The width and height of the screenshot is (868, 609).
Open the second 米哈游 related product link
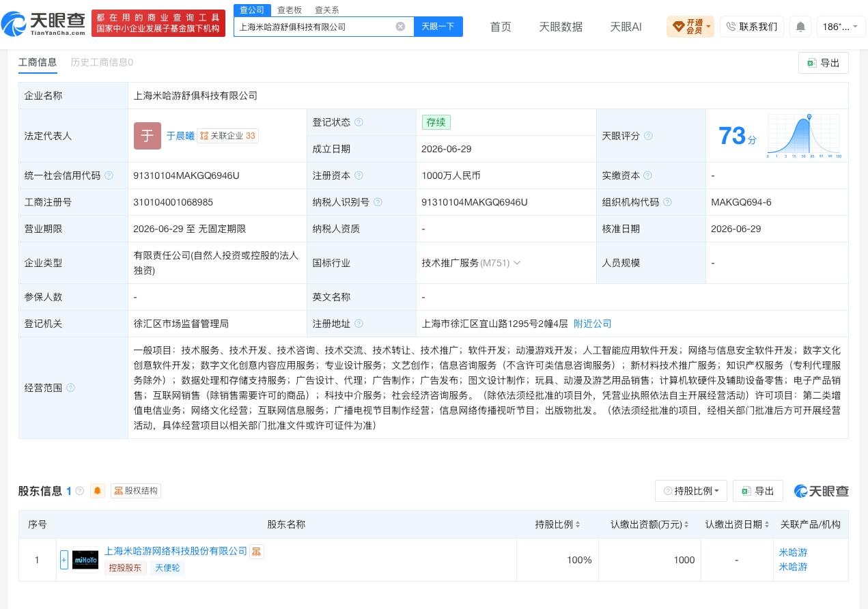(x=793, y=567)
